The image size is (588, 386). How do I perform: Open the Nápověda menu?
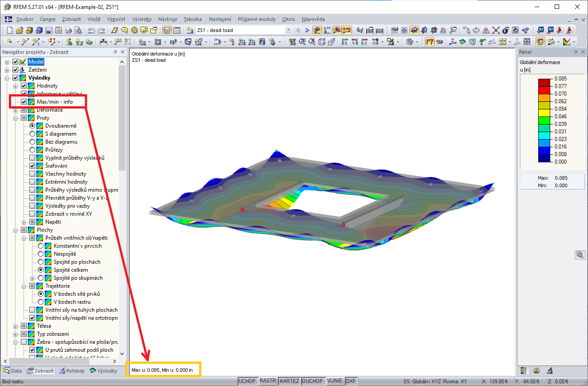pyautogui.click(x=313, y=19)
